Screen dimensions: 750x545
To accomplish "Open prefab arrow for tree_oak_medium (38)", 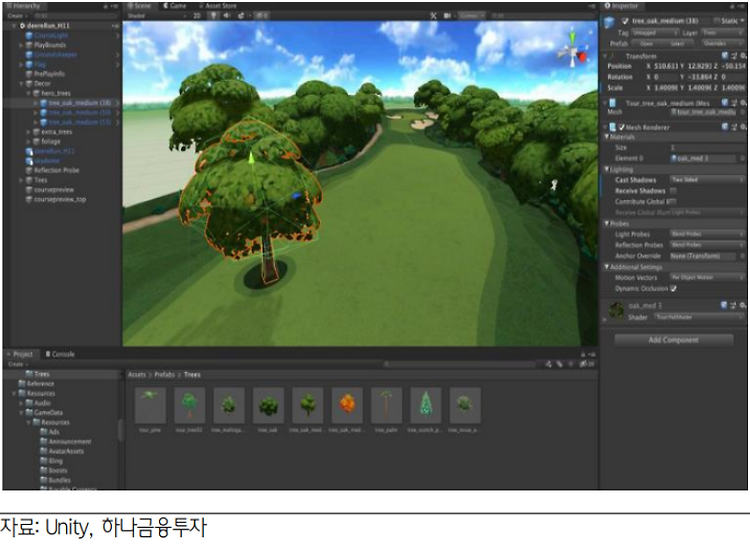I will click(x=117, y=103).
